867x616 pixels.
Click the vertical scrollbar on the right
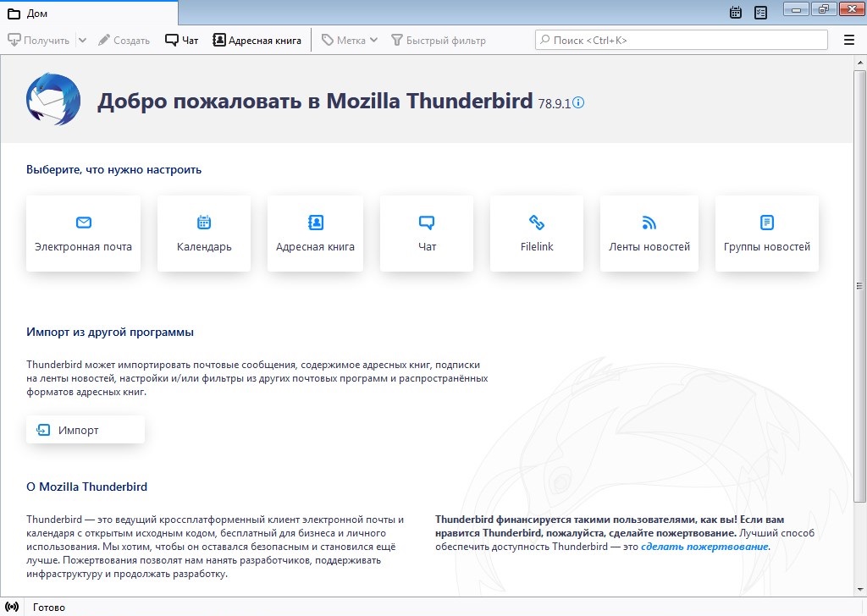pos(860,389)
